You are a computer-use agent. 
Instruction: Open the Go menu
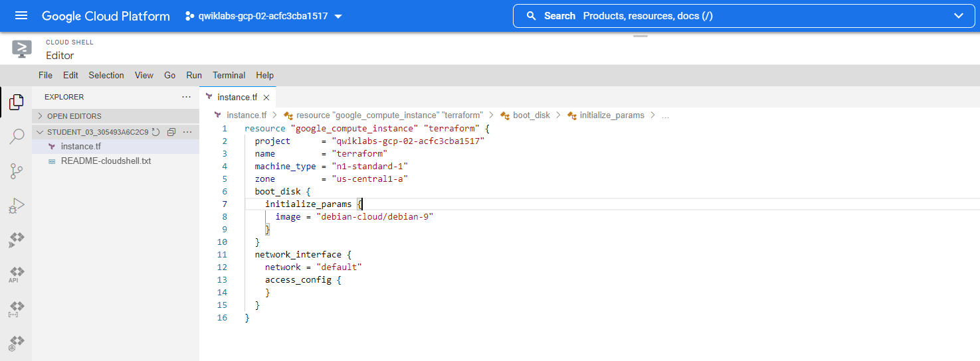[170, 75]
